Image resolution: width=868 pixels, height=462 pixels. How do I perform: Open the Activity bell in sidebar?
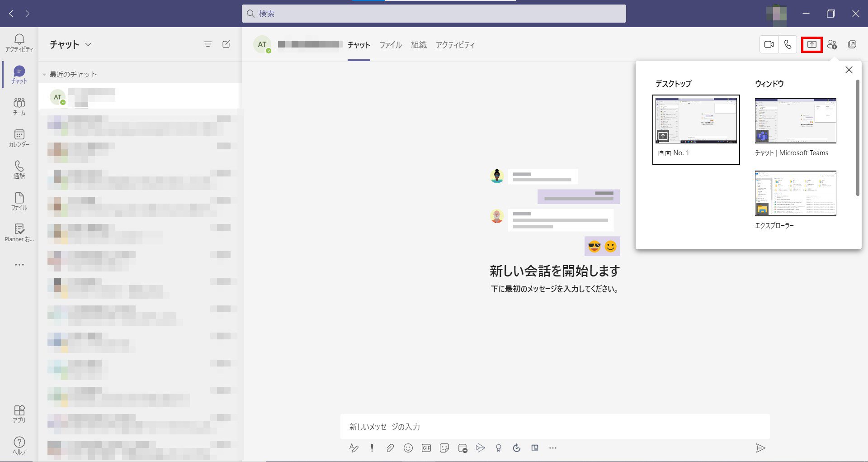(19, 43)
